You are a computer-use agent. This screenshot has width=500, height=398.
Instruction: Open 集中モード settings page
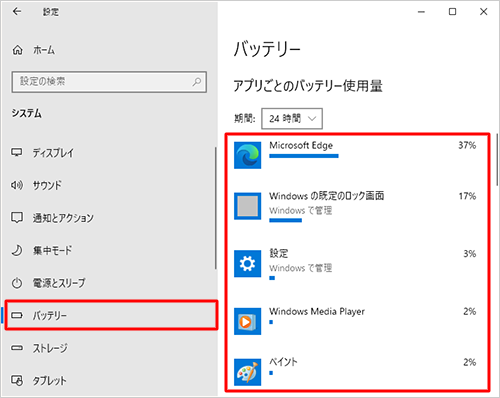point(52,250)
